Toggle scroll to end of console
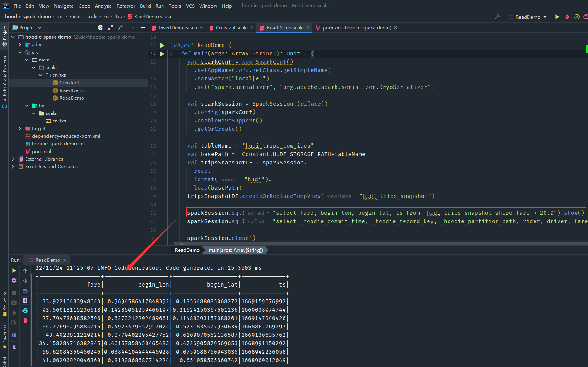Image resolution: width=588 pixels, height=367 pixels. click(x=25, y=301)
